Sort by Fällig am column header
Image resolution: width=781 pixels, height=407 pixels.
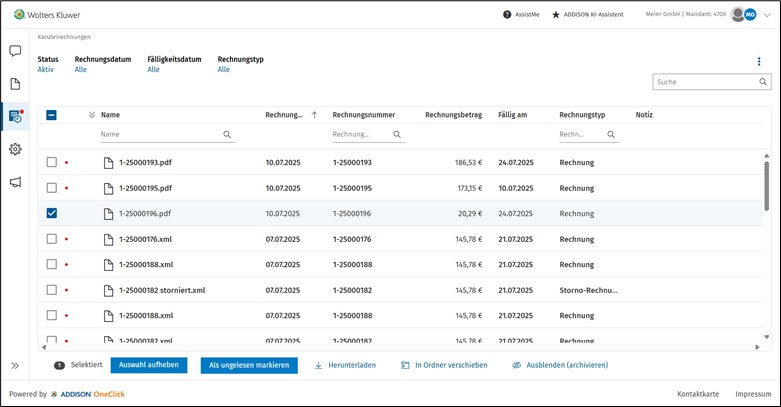(x=513, y=115)
